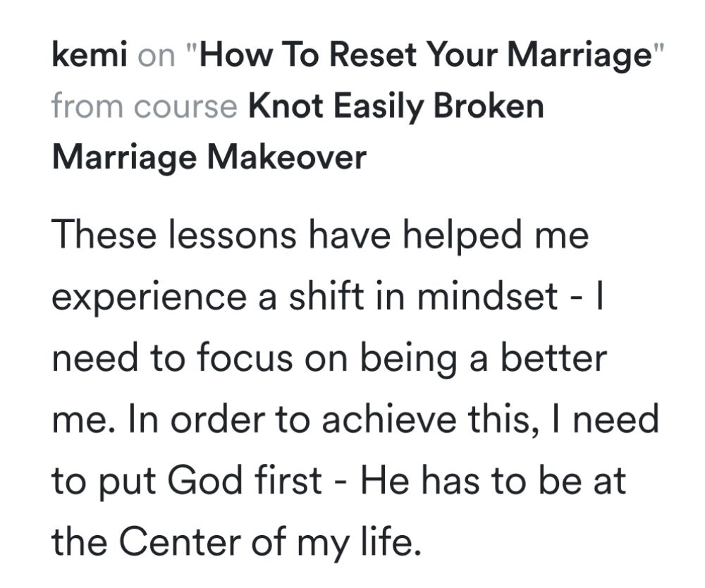This screenshot has height=588, width=705.
Task: Click "need to focus on being a better" line
Action: point(329,358)
